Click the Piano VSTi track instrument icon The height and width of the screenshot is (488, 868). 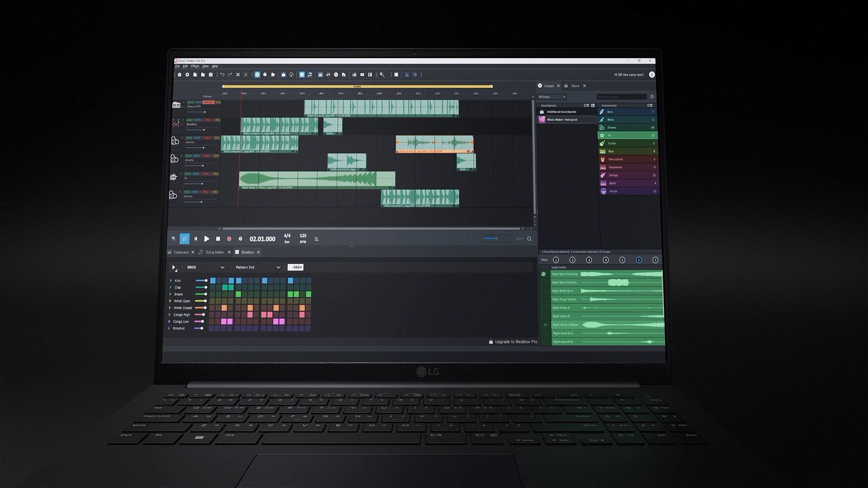pyautogui.click(x=176, y=105)
